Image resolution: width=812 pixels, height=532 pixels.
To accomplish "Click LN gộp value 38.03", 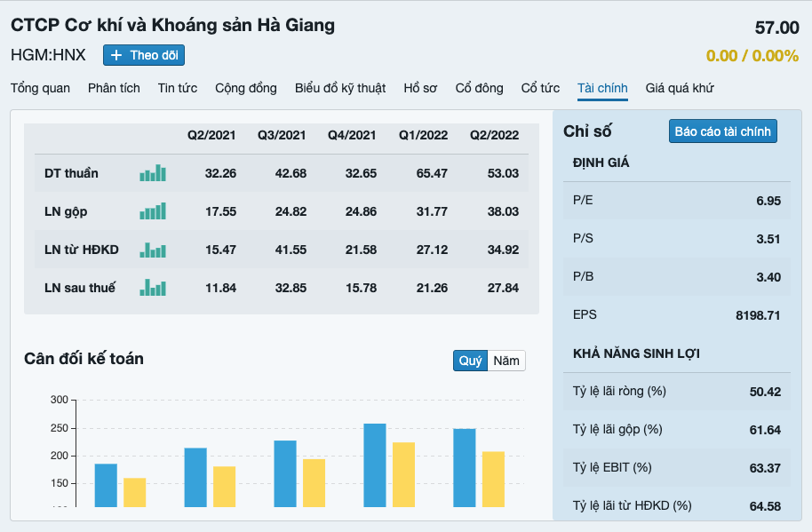I will (503, 211).
